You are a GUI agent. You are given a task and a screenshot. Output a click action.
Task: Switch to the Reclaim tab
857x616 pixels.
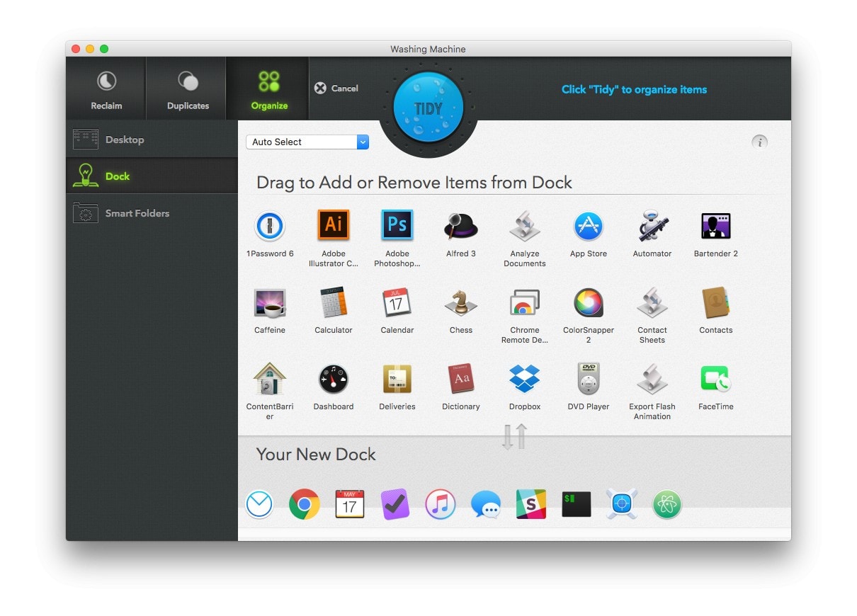(x=106, y=89)
